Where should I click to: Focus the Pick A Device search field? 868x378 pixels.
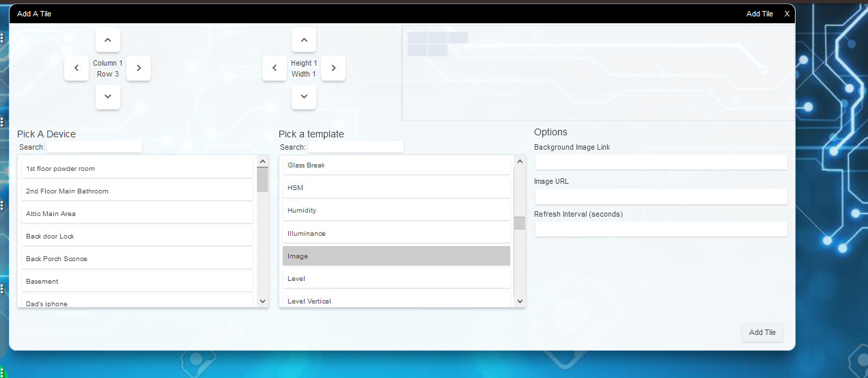tap(94, 147)
